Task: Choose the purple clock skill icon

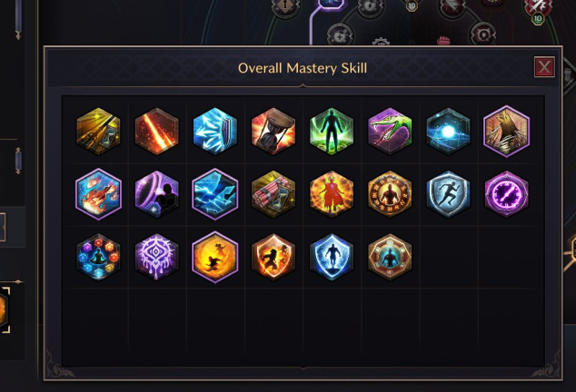Action: click(507, 194)
